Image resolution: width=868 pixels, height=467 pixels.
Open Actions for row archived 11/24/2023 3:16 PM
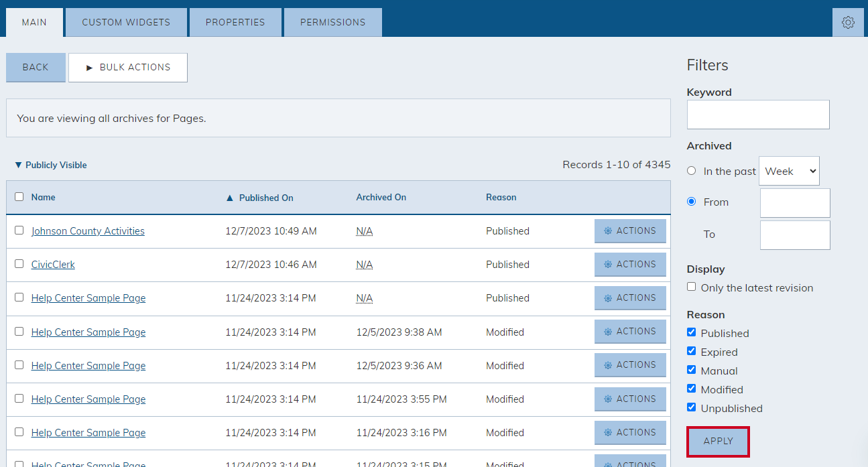(630, 432)
